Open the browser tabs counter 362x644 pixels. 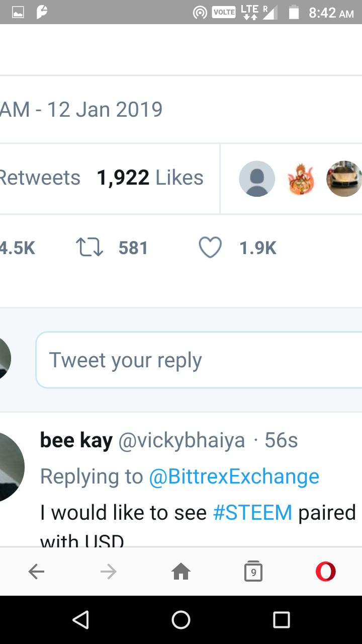click(x=253, y=572)
